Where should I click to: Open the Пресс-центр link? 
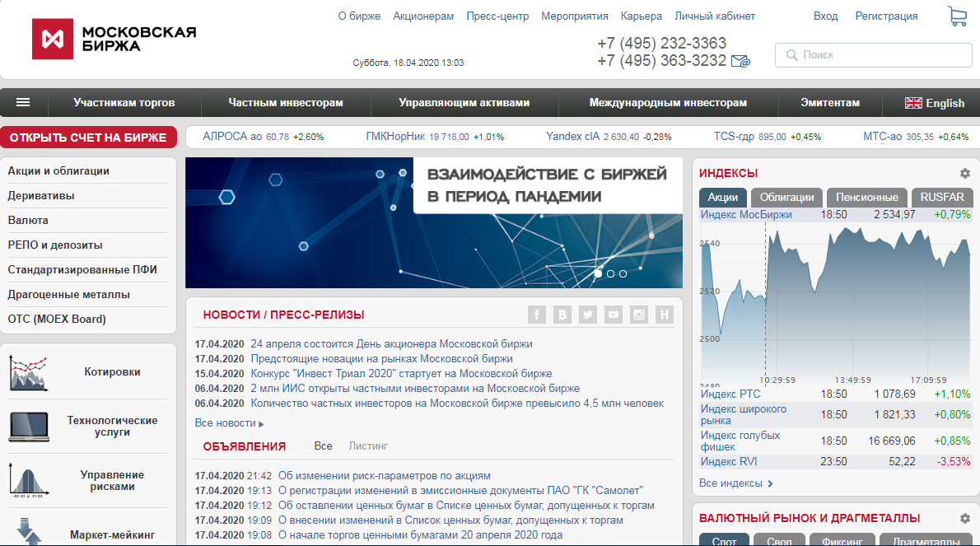497,16
